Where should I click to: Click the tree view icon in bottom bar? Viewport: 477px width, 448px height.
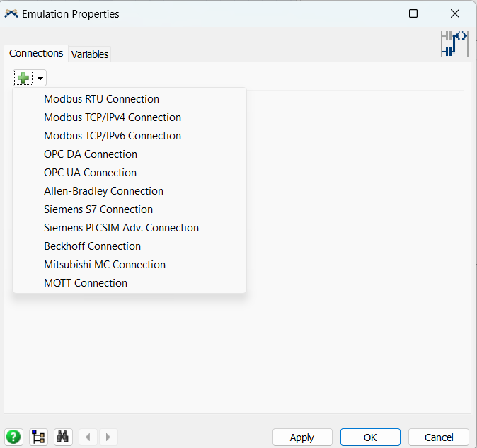click(38, 437)
